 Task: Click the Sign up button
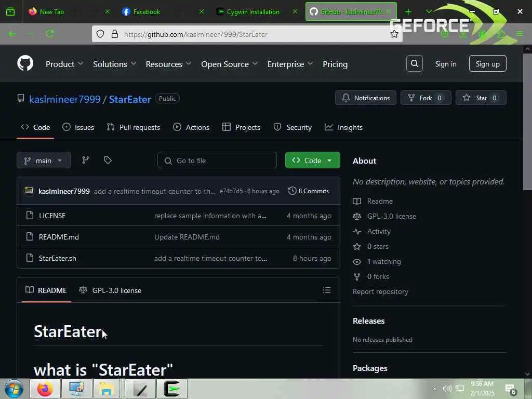click(487, 63)
